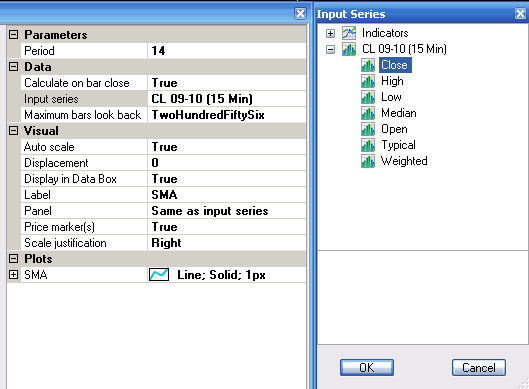This screenshot has height=389, width=529.
Task: Edit the Period value 14
Action: [x=227, y=51]
